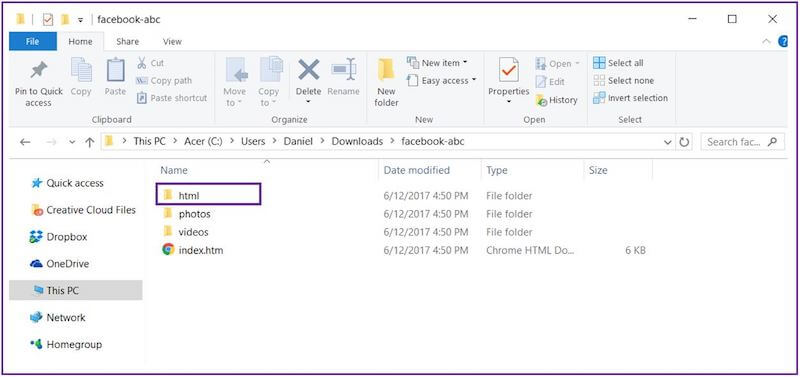This screenshot has height=377, width=800.
Task: Click facebook-abc in the address path
Action: (x=433, y=142)
